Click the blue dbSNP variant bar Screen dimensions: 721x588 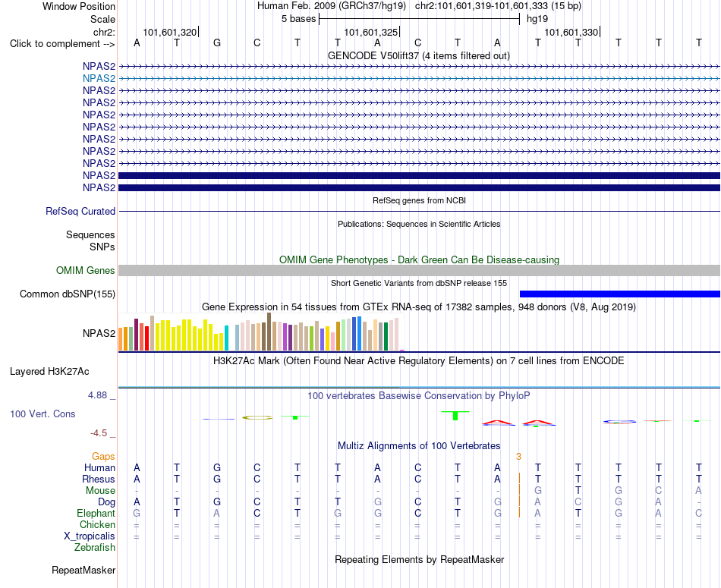(x=620, y=294)
